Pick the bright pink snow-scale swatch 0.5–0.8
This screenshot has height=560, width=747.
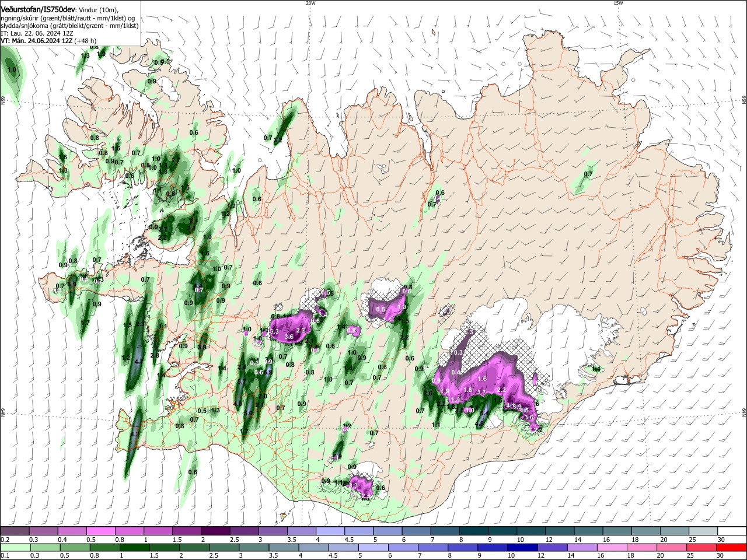point(101,531)
